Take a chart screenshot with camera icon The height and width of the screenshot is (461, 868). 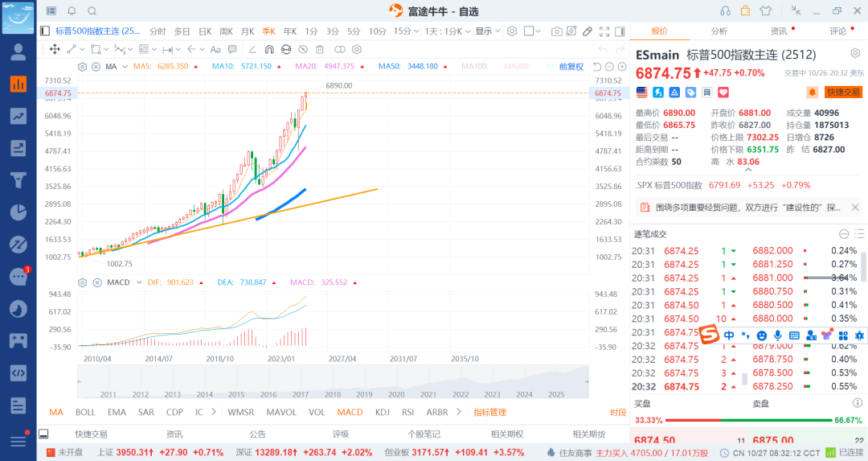pos(556,31)
